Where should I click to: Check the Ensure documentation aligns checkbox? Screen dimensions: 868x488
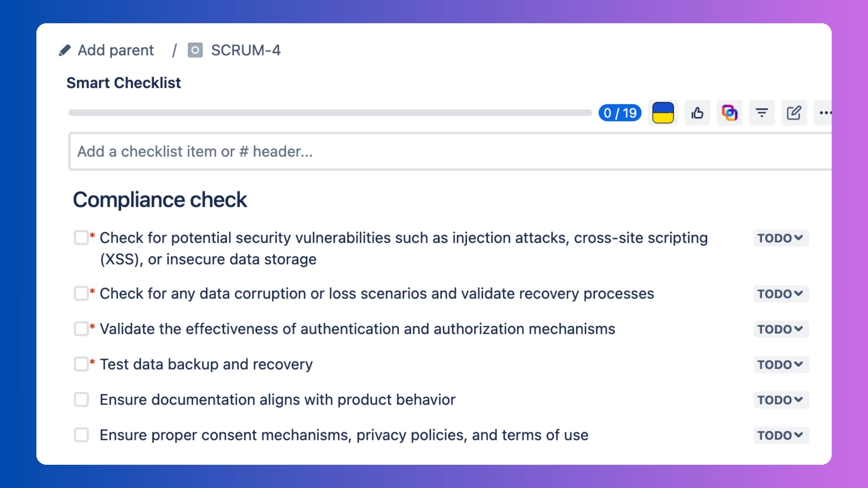click(x=81, y=399)
